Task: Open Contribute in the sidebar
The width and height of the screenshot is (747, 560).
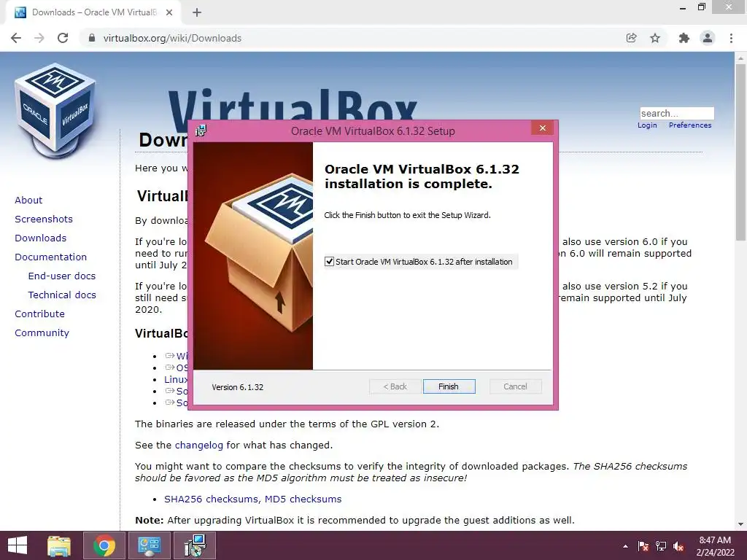Action: tap(39, 314)
